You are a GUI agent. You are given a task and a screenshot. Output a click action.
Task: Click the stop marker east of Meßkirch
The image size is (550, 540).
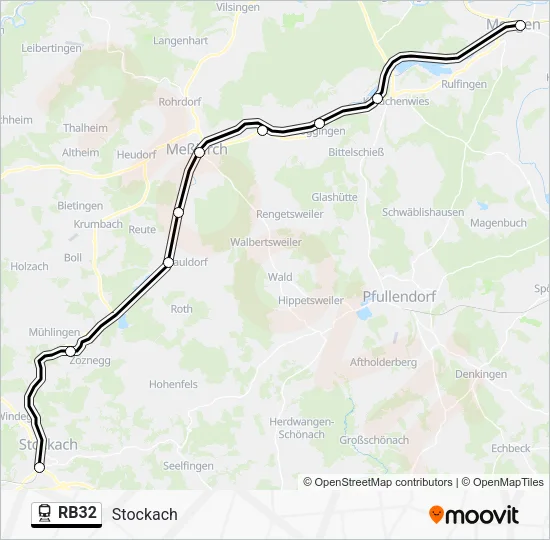(262, 131)
